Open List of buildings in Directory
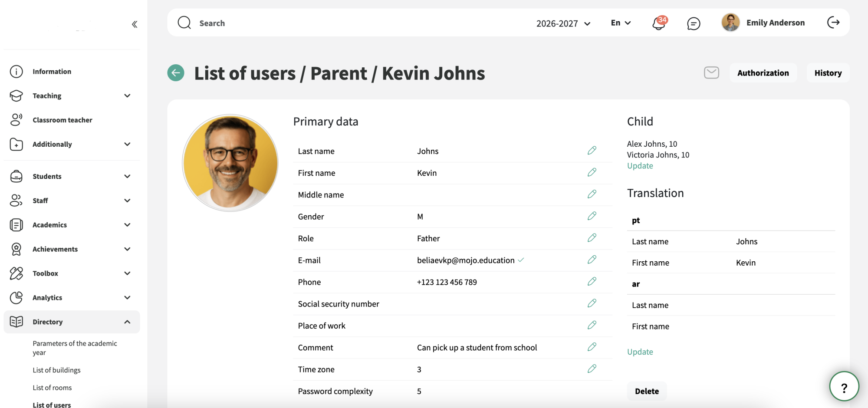868x408 pixels. click(x=56, y=370)
